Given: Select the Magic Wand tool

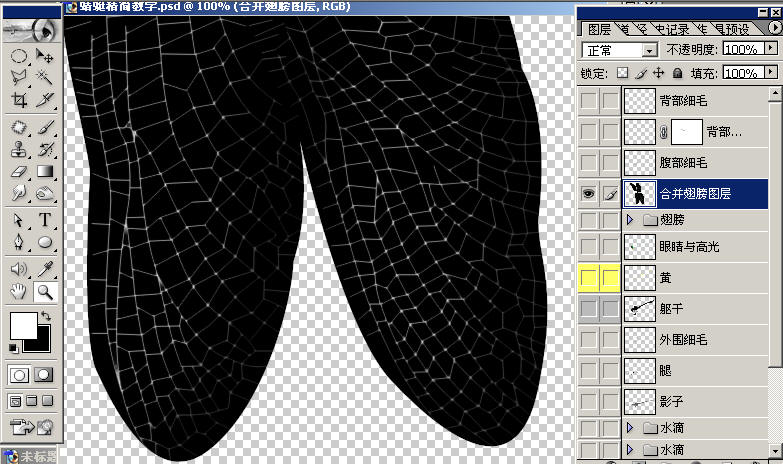Looking at the screenshot, I should 44,77.
